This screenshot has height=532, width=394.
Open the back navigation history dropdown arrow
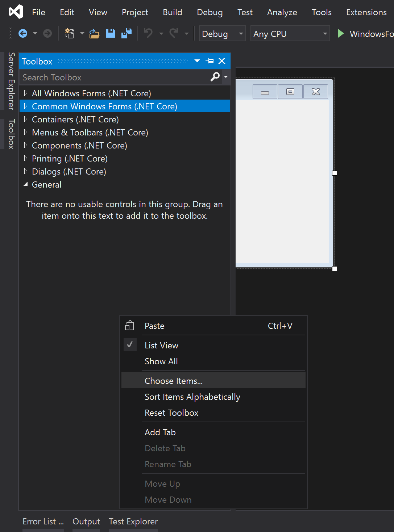pyautogui.click(x=35, y=34)
